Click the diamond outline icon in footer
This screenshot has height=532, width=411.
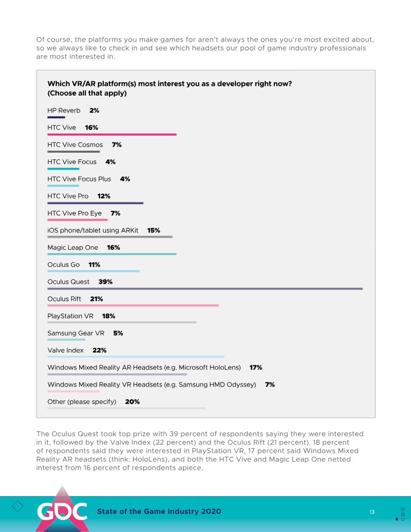17,506
